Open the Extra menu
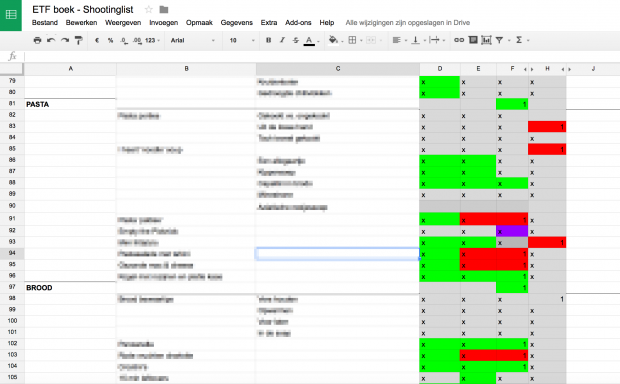620x384 pixels. [269, 23]
